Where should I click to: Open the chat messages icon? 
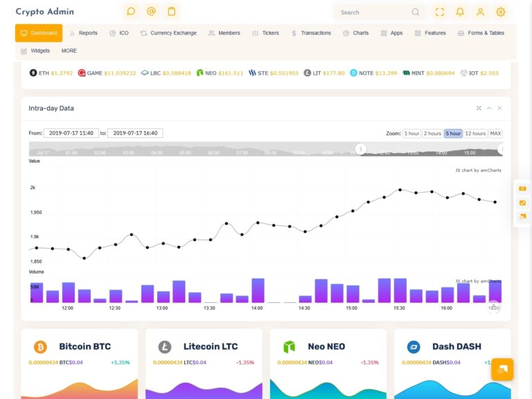[131, 12]
